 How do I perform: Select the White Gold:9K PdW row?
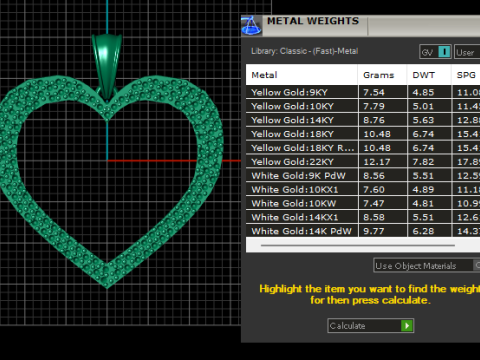click(363, 176)
